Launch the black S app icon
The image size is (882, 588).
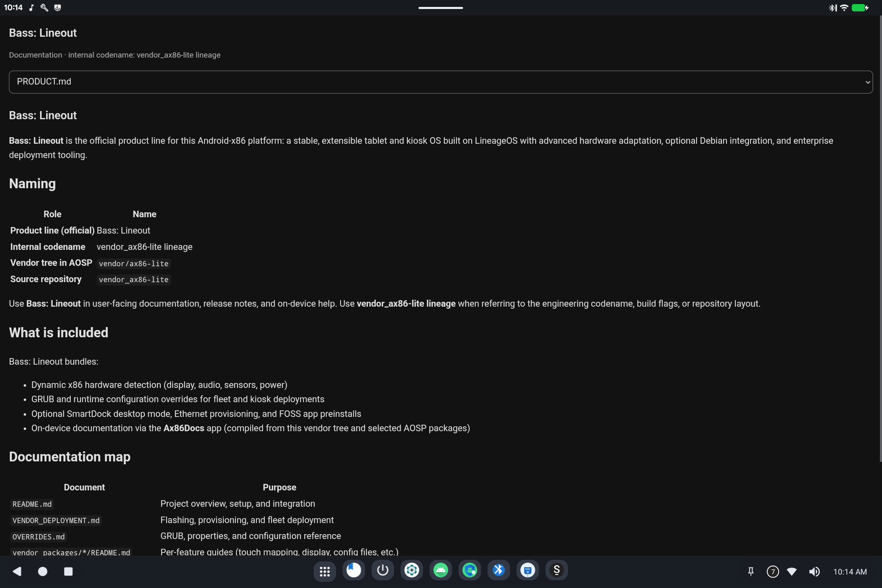pyautogui.click(x=557, y=571)
